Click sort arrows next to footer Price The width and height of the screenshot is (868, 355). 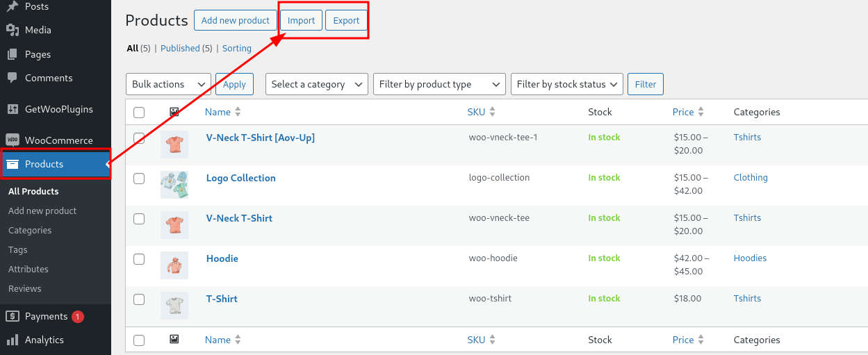[701, 340]
